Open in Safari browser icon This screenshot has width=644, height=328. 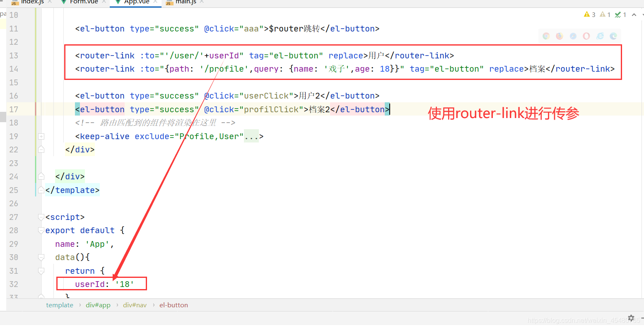click(x=573, y=36)
